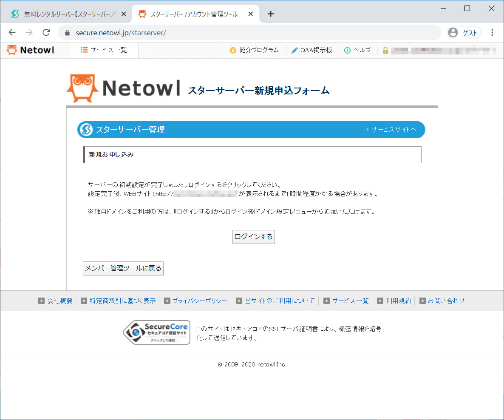
Task: Open the ヘルプ link
Action: (357, 50)
